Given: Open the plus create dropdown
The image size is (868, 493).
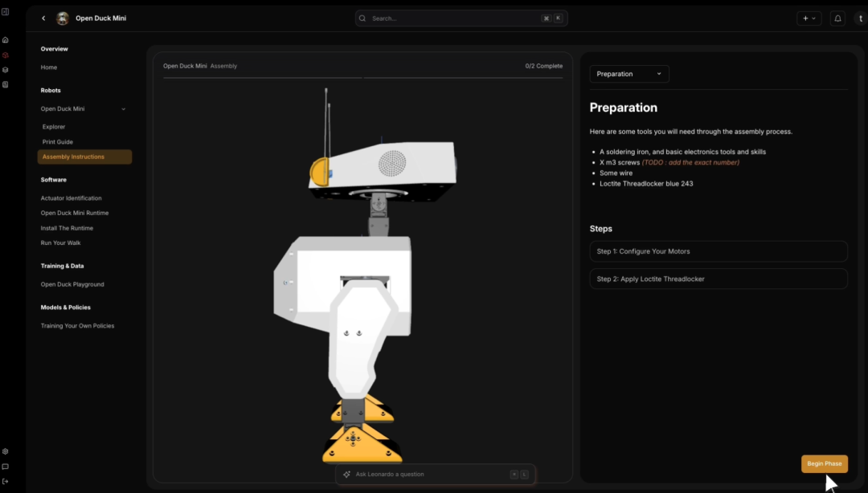Looking at the screenshot, I should [809, 18].
